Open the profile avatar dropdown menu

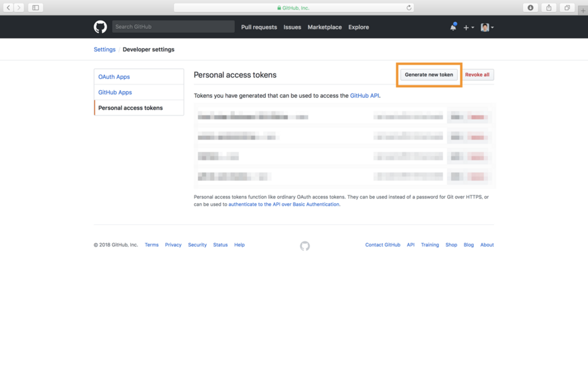[487, 27]
